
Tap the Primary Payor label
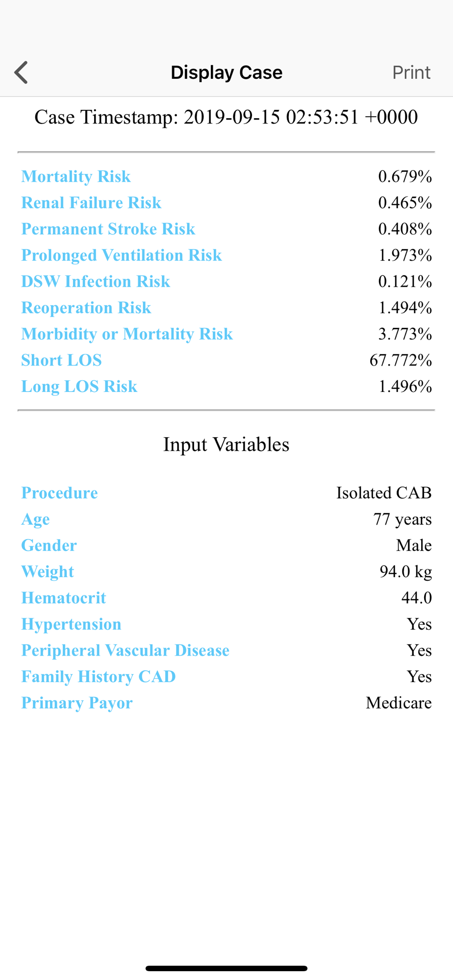click(x=77, y=703)
